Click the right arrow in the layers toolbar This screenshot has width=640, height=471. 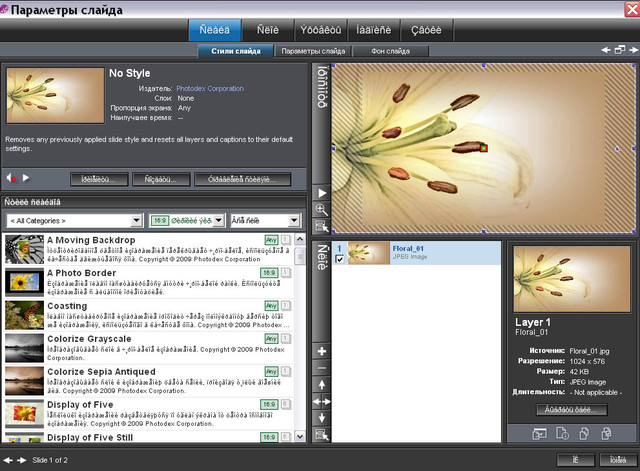327,402
